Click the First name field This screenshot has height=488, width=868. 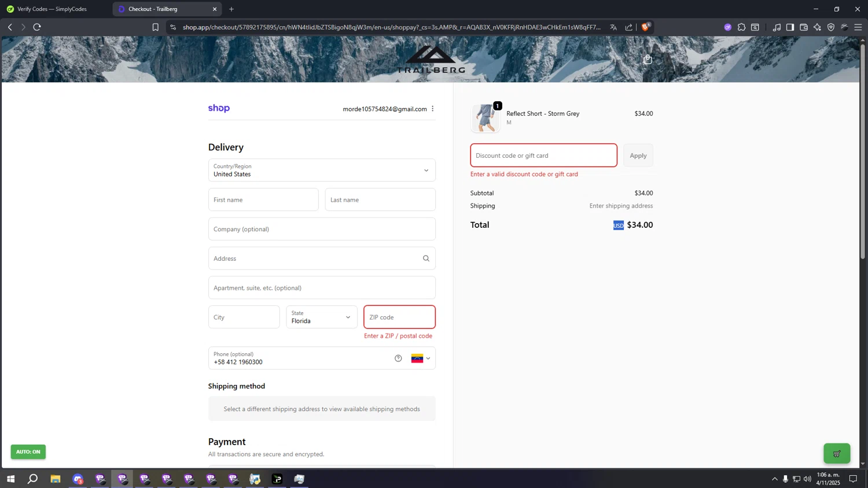[263, 199]
